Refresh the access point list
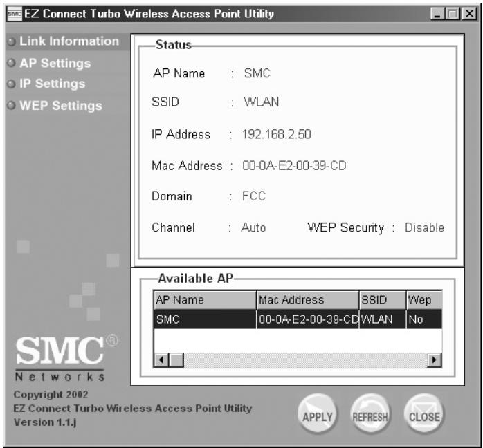The width and height of the screenshot is (483, 448). coord(370,413)
